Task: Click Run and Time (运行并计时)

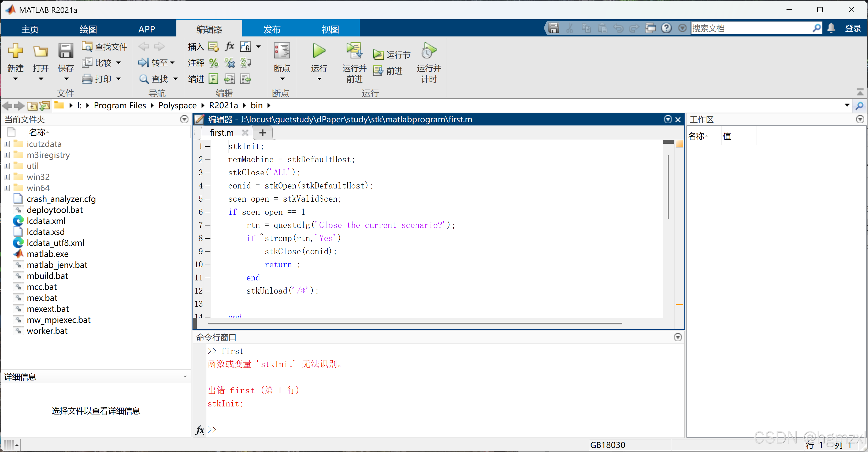Action: [x=429, y=62]
